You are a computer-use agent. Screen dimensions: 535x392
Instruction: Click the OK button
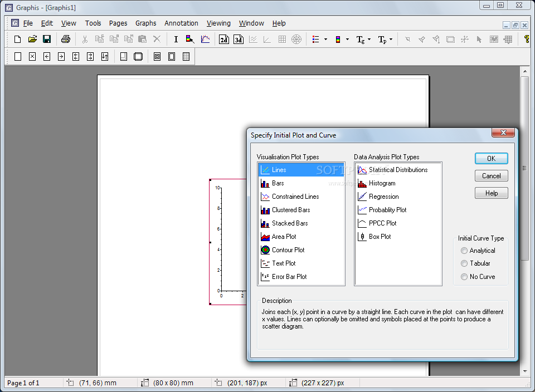coord(492,159)
